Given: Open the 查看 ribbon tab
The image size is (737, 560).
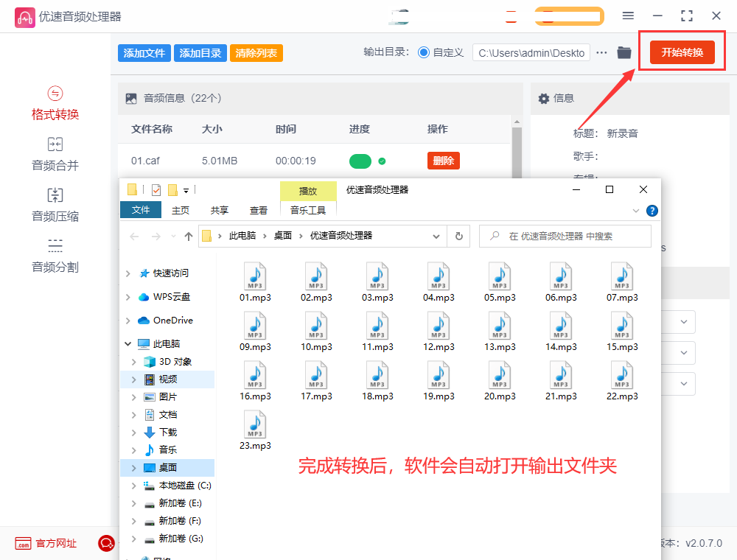Looking at the screenshot, I should tap(259, 211).
